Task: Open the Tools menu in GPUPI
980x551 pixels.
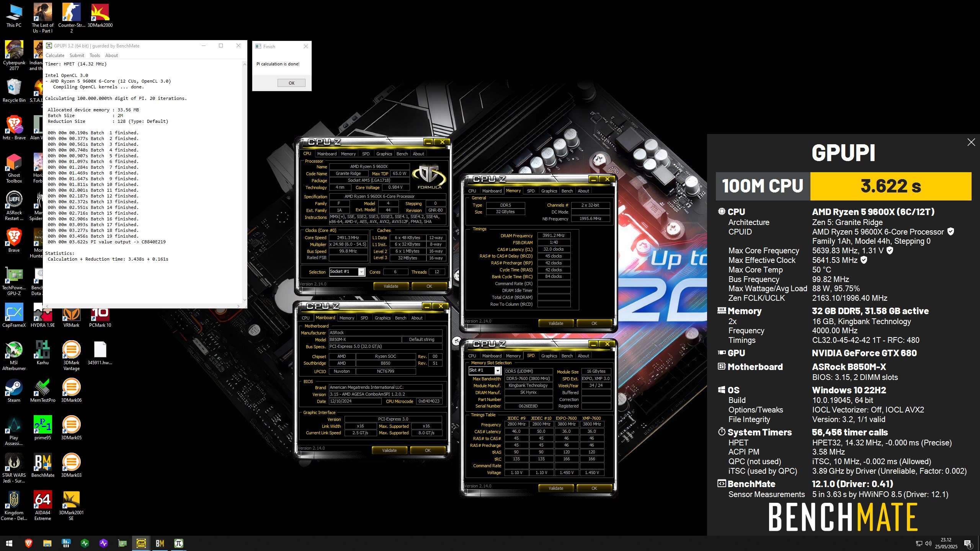Action: [95, 55]
